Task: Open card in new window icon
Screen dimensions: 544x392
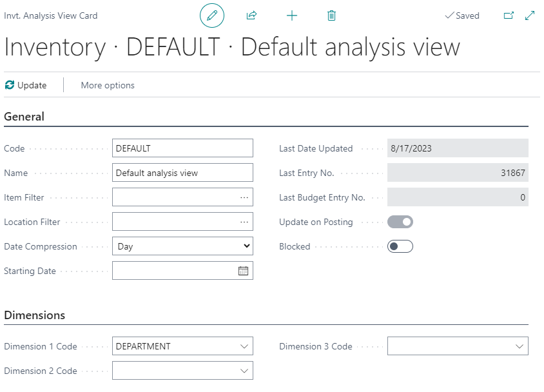Action: tap(509, 15)
